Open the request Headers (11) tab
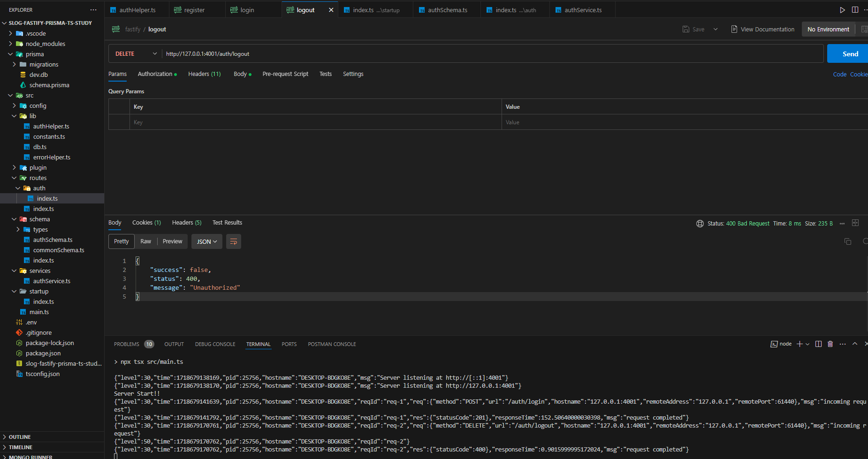The width and height of the screenshot is (868, 459). pyautogui.click(x=204, y=74)
